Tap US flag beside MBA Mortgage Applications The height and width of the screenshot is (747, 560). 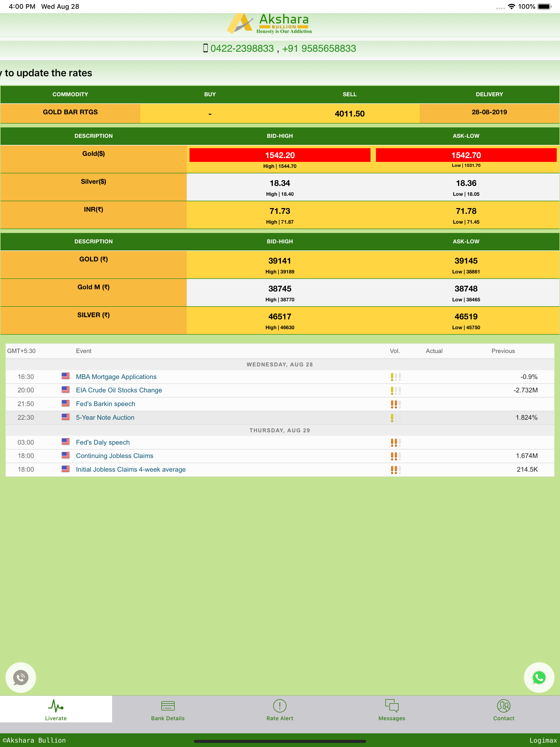66,376
